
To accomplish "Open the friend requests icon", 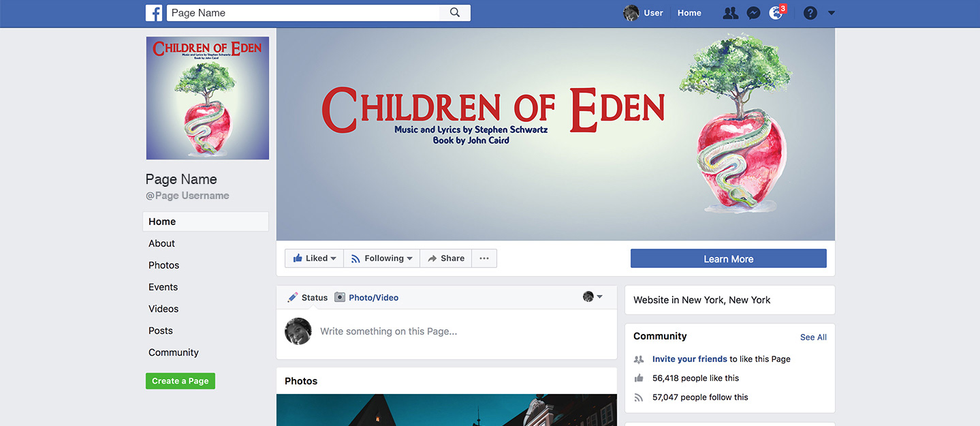I will [x=730, y=13].
